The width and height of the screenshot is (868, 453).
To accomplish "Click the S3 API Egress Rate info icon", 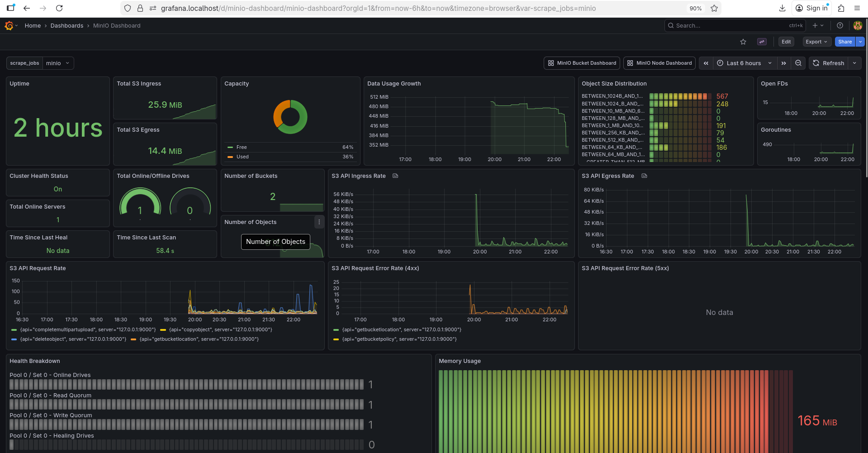I will pos(645,176).
